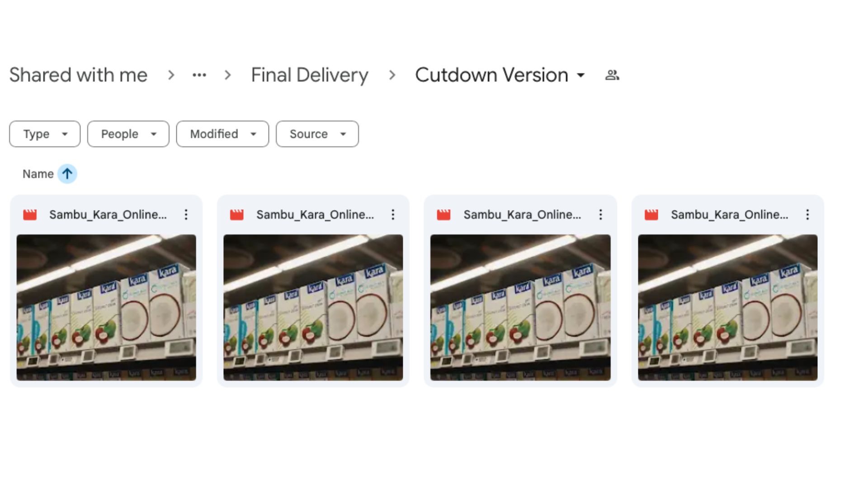Open the collapsed breadcrumb ellipsis
Image resolution: width=868 pixels, height=488 pixels.
pyautogui.click(x=199, y=75)
